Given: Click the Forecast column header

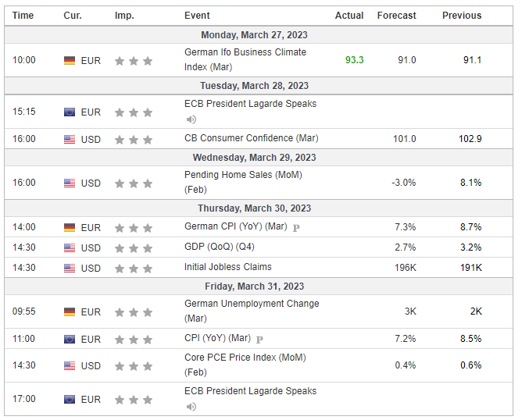Looking at the screenshot, I should tap(396, 16).
